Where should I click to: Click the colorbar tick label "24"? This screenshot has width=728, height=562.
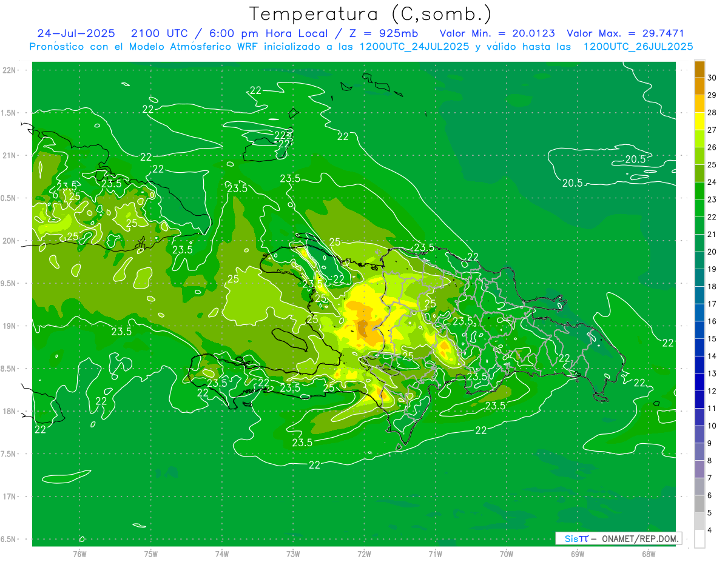point(712,182)
